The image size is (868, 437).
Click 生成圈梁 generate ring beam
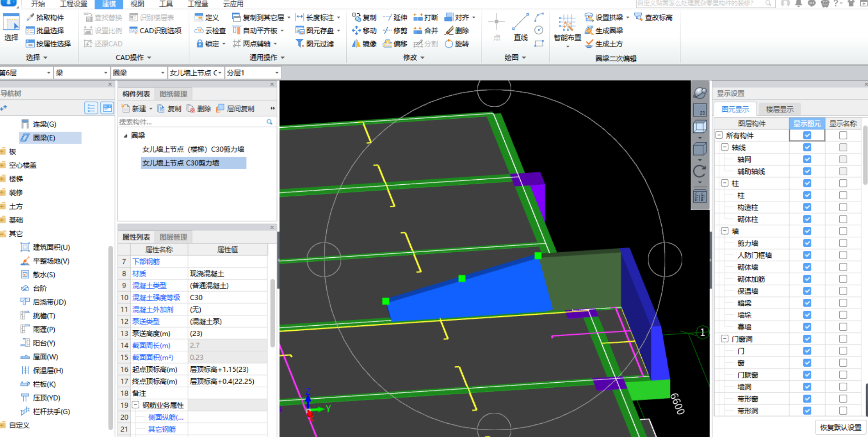(x=604, y=31)
